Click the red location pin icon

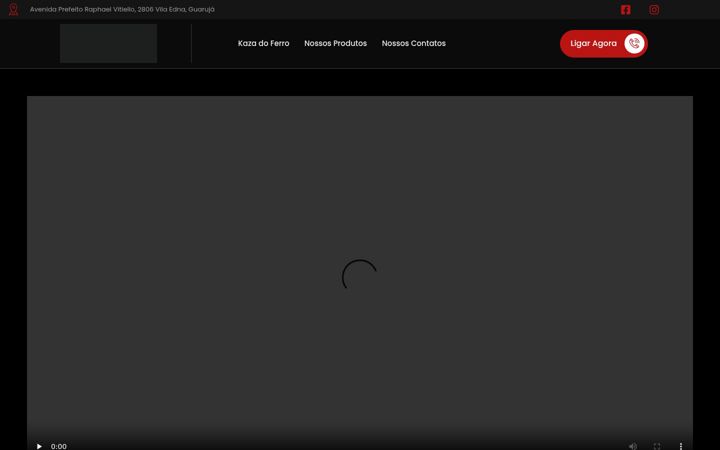[13, 9]
